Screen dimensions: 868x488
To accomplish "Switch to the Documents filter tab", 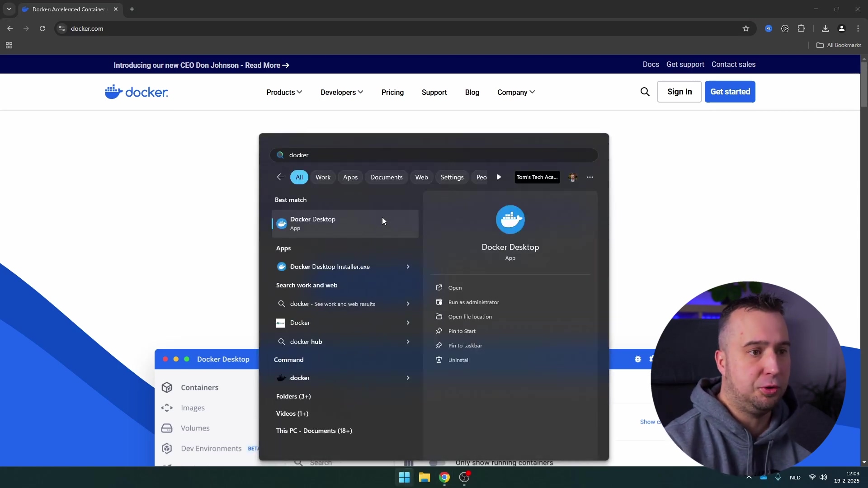I will (x=386, y=177).
